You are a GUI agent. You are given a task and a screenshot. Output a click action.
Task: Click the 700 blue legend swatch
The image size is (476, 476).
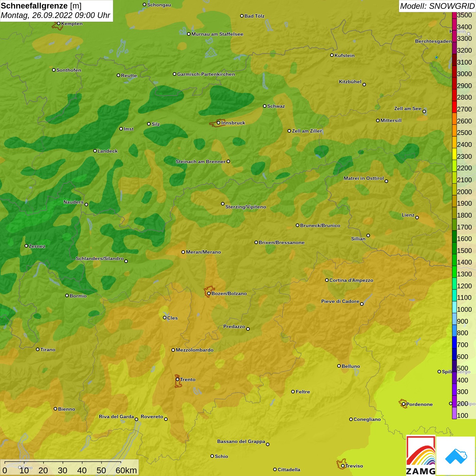pyautogui.click(x=454, y=342)
